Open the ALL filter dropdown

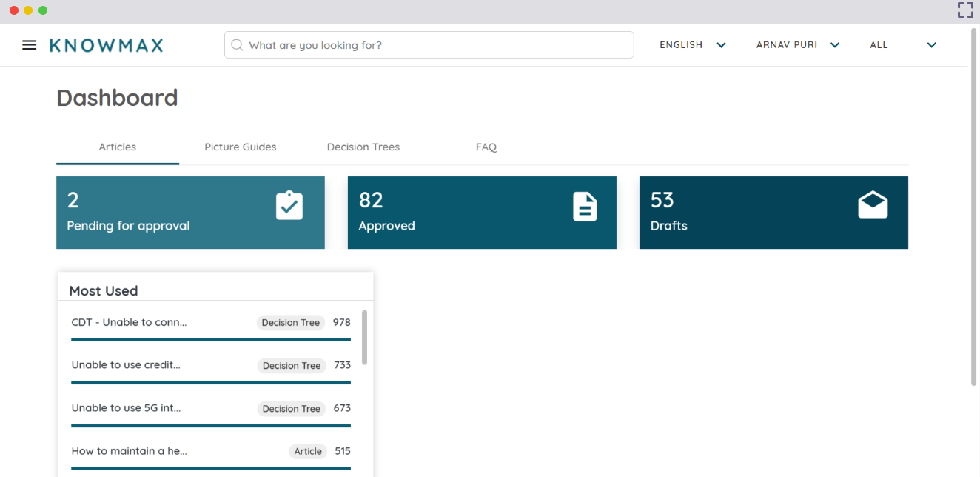pos(903,44)
